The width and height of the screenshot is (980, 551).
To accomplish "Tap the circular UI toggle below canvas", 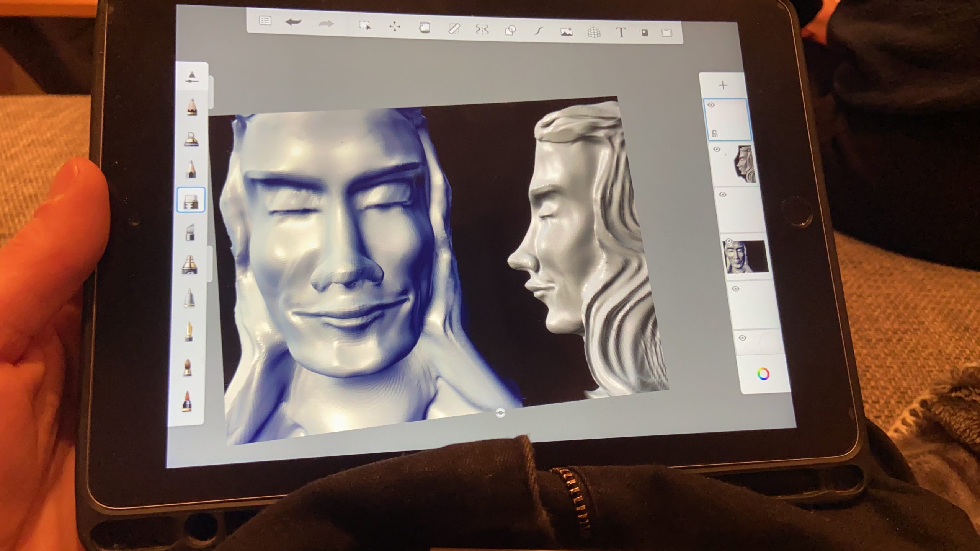I will [x=500, y=413].
